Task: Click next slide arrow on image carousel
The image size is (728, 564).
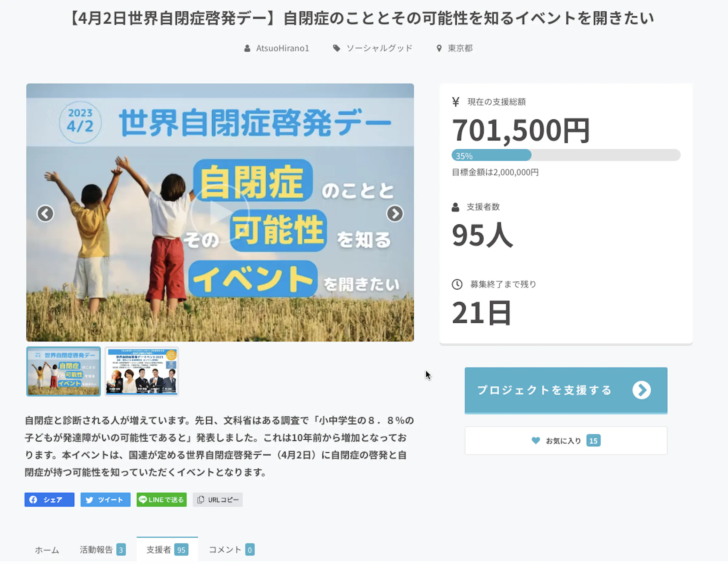Action: pyautogui.click(x=395, y=213)
